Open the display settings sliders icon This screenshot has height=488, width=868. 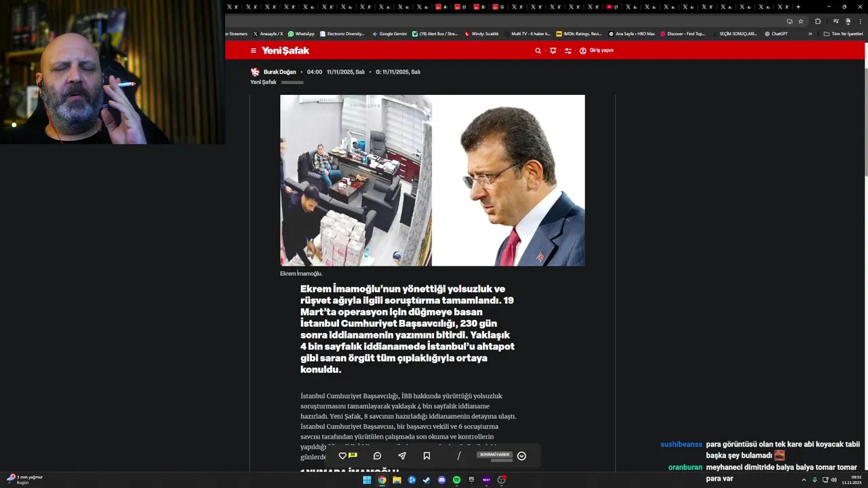568,51
